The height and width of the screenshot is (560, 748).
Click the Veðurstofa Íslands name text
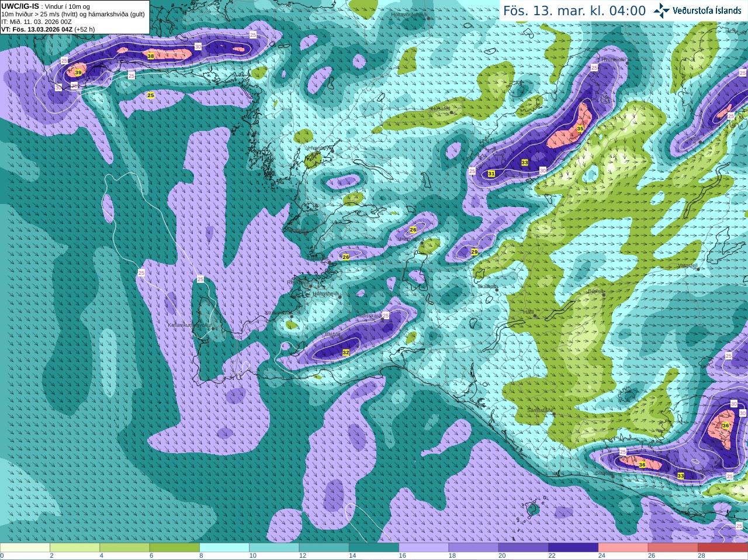(707, 10)
